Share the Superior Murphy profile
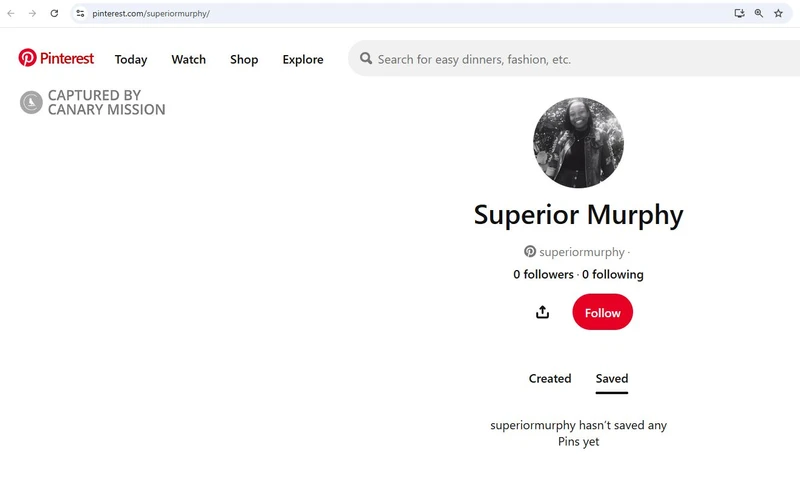 pos(542,312)
